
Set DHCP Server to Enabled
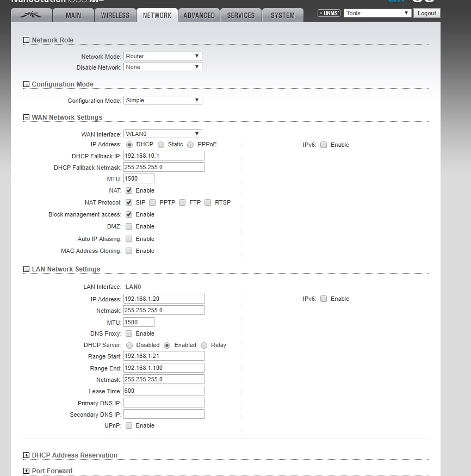click(x=167, y=345)
